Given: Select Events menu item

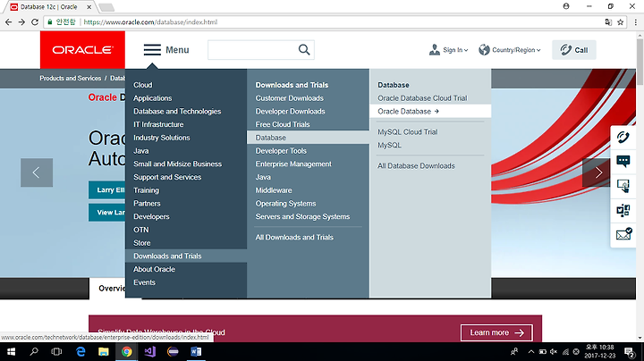Looking at the screenshot, I should tap(144, 282).
